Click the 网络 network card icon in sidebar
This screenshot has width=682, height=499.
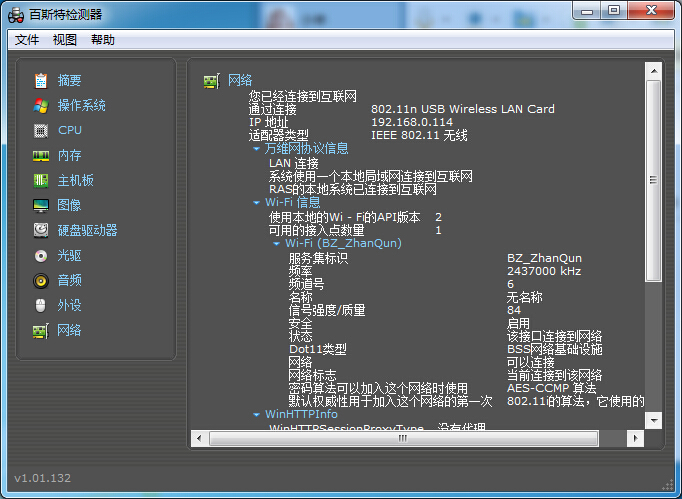(x=41, y=331)
